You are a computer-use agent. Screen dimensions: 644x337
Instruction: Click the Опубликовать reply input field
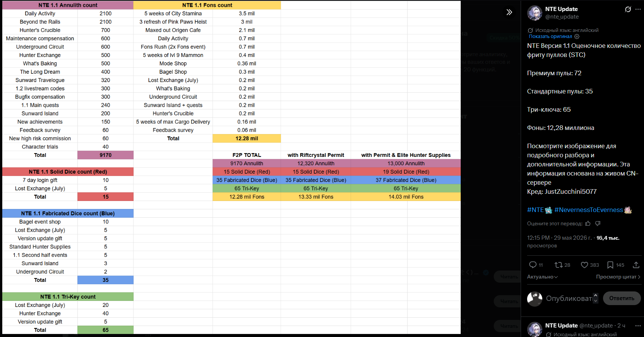[x=569, y=298]
